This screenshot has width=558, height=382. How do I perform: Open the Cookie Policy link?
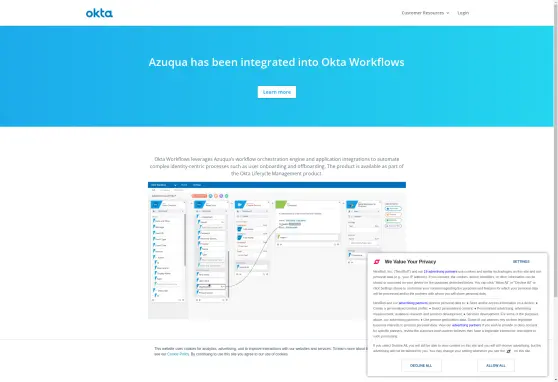coord(178,354)
